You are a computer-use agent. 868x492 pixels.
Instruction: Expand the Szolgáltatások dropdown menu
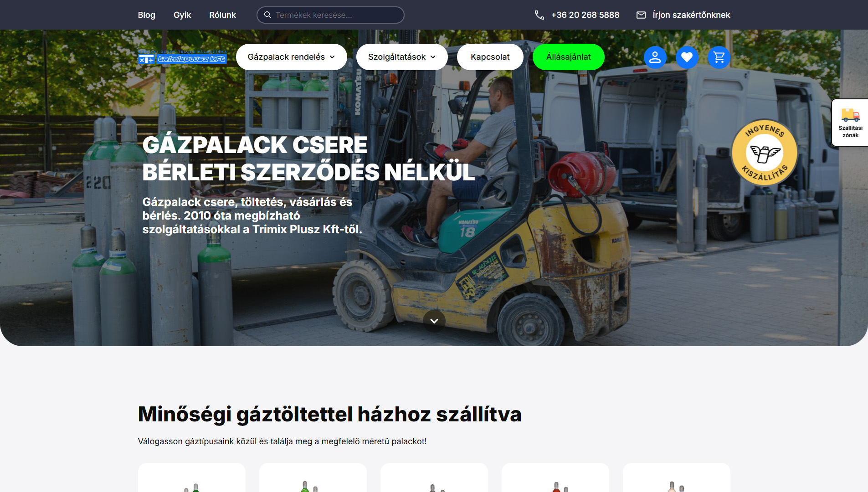tap(401, 57)
